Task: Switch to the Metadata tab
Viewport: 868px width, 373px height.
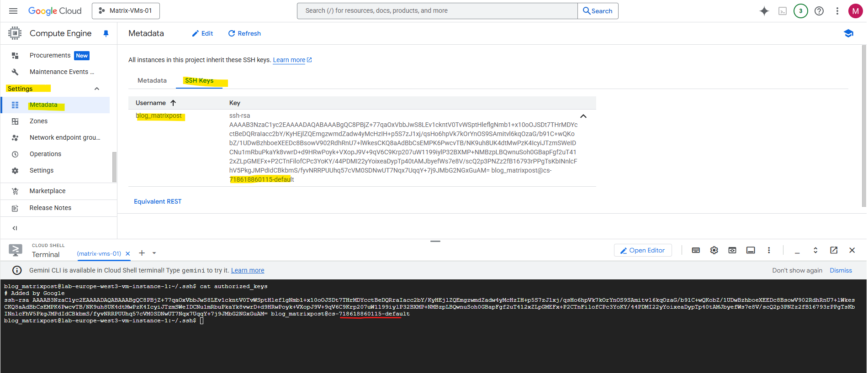Action: 152,80
